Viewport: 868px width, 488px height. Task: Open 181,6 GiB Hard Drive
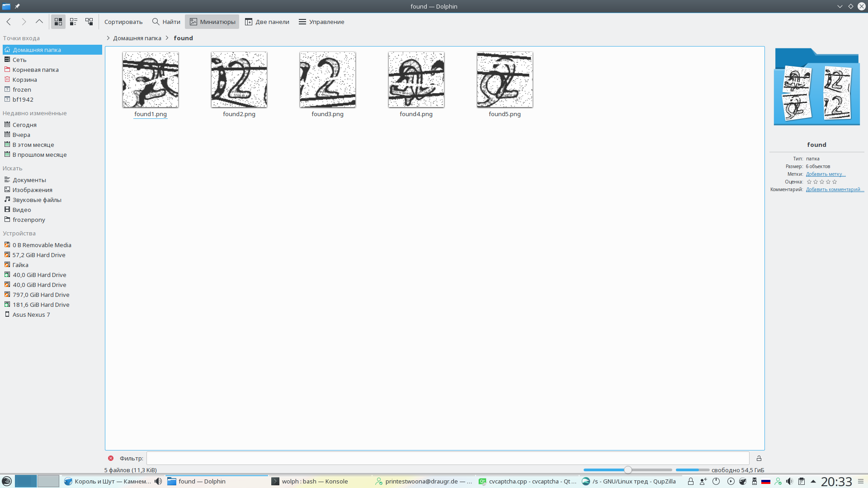[x=52, y=305]
